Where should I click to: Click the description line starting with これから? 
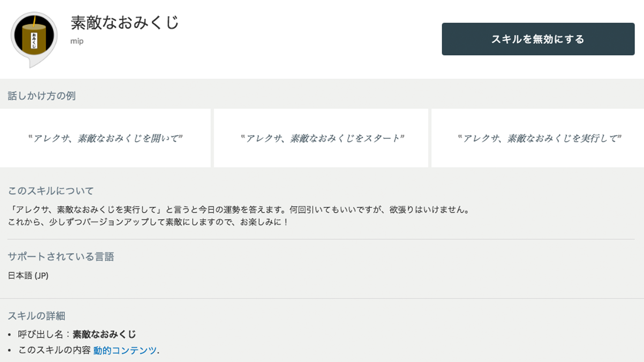148,222
